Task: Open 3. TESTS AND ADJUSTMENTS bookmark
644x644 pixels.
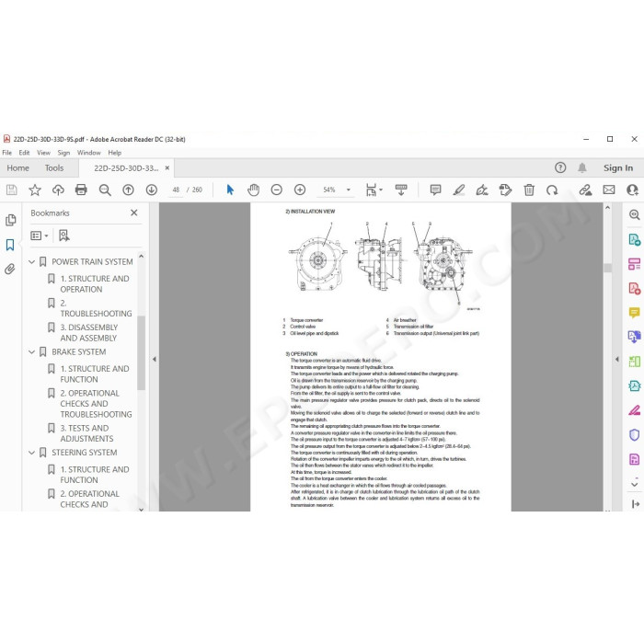Action: tap(86, 433)
